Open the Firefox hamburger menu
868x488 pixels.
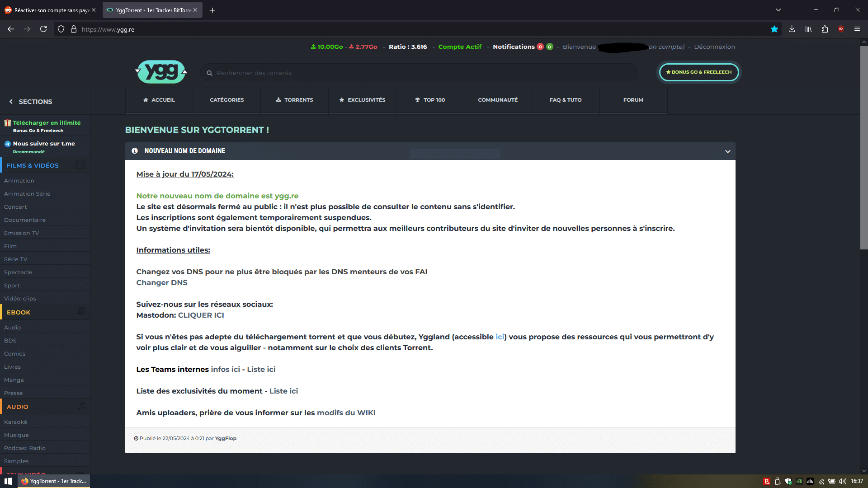[857, 29]
